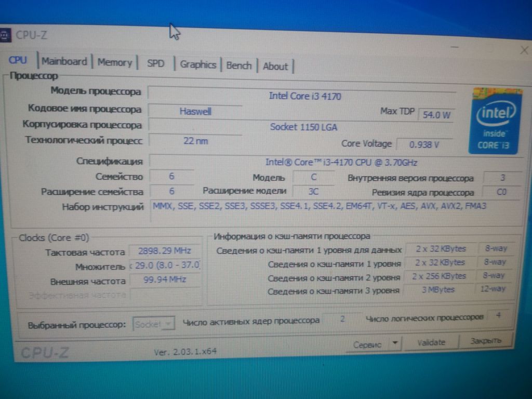The image size is (532, 399).
Task: Click the Intel Core i3 4170 model field
Action: [x=302, y=96]
